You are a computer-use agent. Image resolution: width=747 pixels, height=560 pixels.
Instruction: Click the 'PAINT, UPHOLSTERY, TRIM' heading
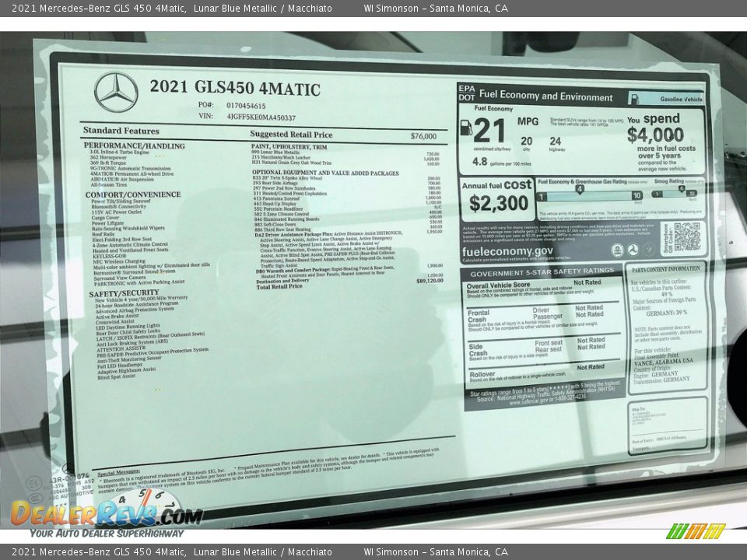click(x=289, y=147)
